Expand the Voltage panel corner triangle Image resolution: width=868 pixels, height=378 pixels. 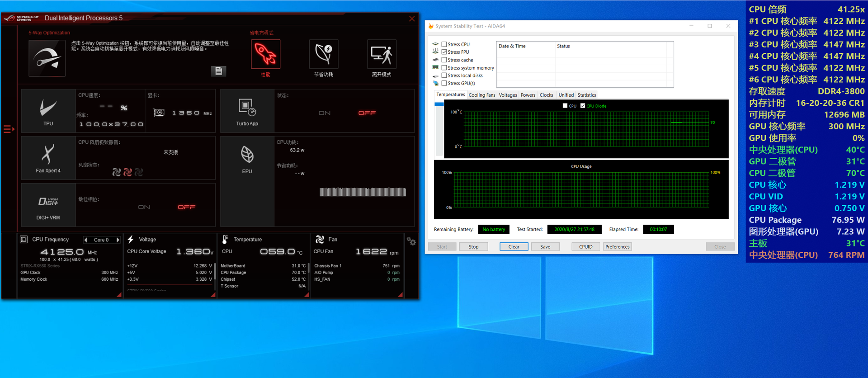(213, 294)
